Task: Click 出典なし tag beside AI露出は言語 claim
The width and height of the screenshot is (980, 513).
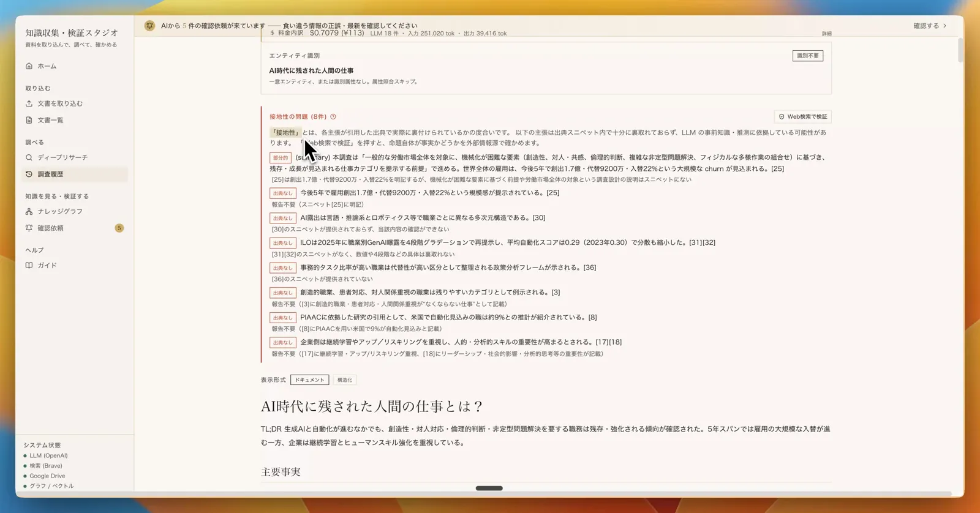Action: point(283,218)
